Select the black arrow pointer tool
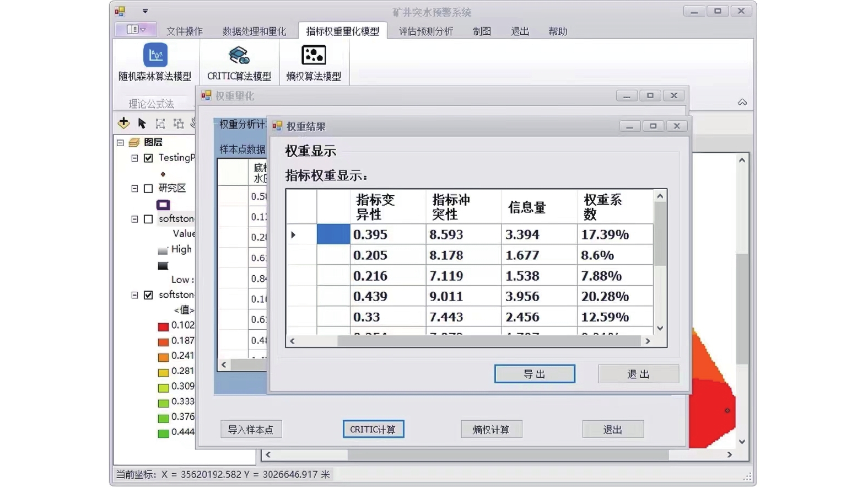The width and height of the screenshot is (868, 487). coord(142,124)
